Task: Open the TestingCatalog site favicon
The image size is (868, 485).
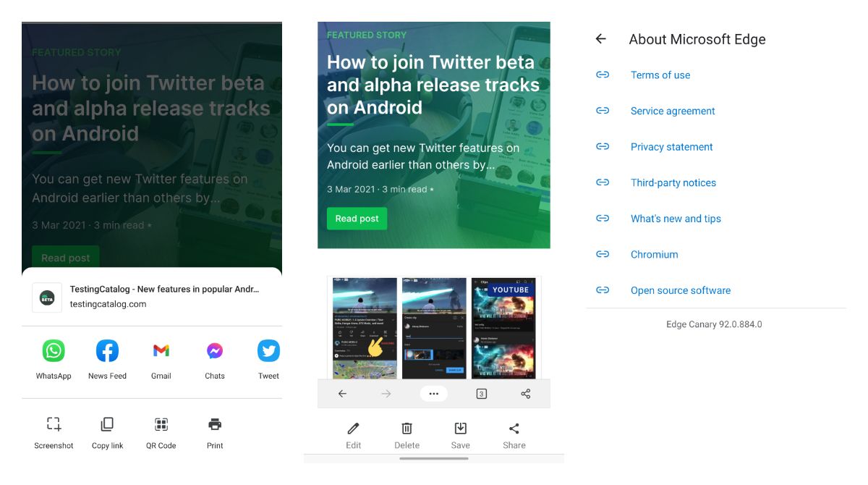Action: pyautogui.click(x=47, y=297)
